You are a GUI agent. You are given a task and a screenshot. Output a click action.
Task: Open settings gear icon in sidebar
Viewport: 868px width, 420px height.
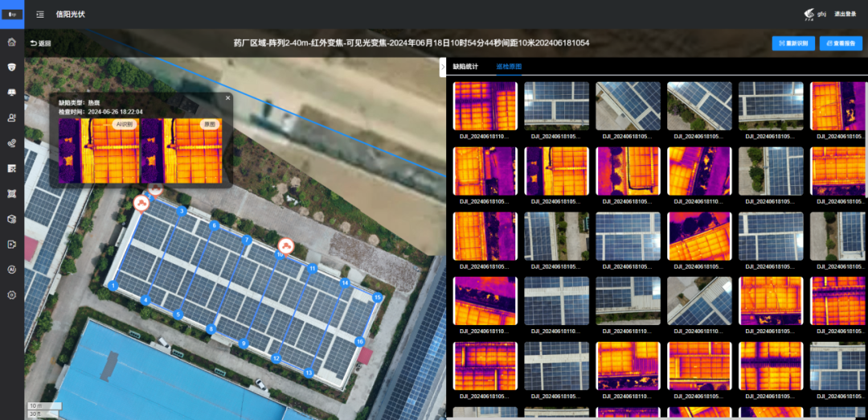click(11, 295)
